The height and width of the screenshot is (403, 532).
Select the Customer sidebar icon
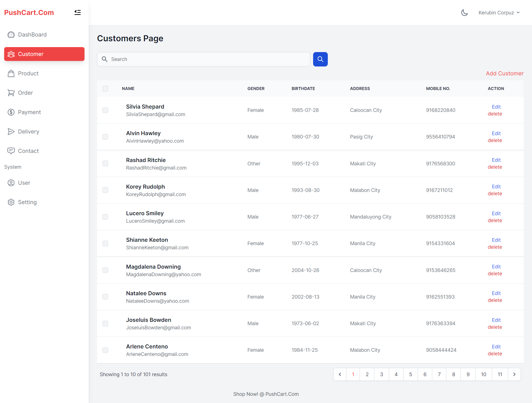pyautogui.click(x=11, y=54)
